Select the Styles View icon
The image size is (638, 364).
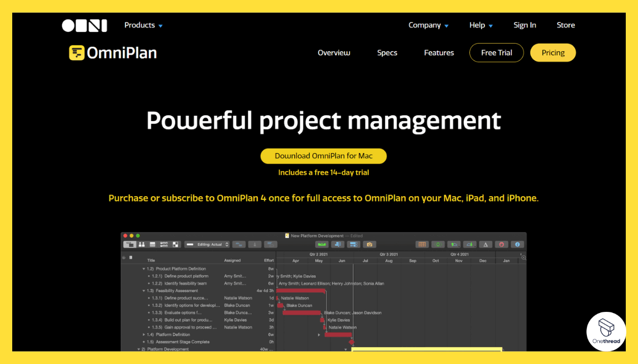[x=175, y=244]
